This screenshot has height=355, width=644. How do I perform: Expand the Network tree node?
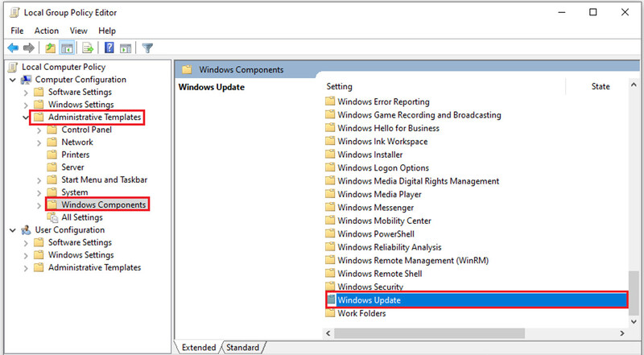point(39,143)
